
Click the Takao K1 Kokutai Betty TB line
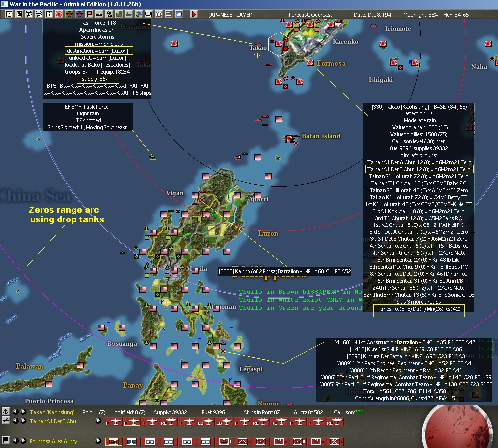[x=418, y=197]
